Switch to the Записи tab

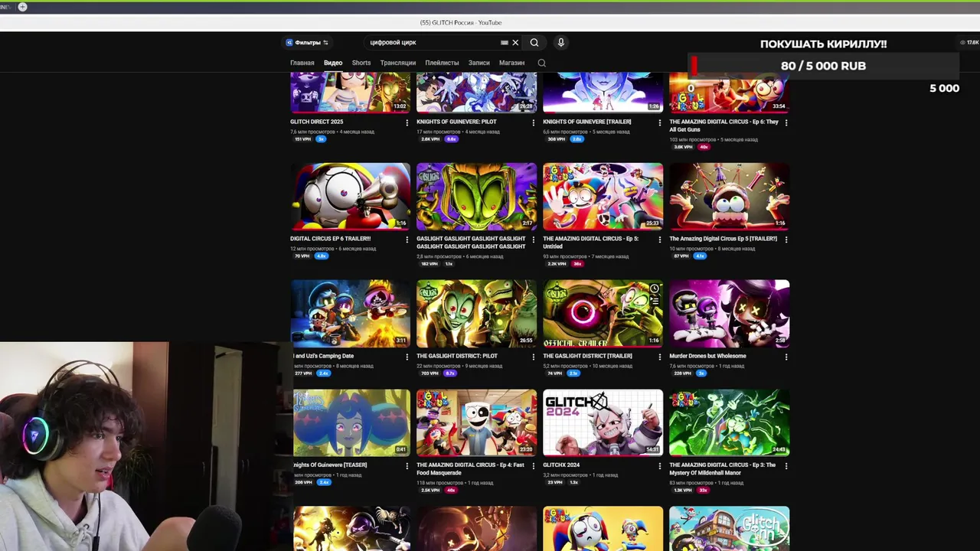479,63
